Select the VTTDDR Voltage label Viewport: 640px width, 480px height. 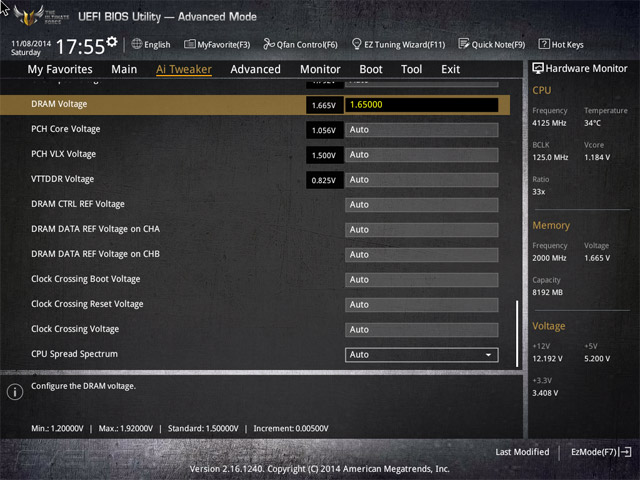[x=62, y=179]
